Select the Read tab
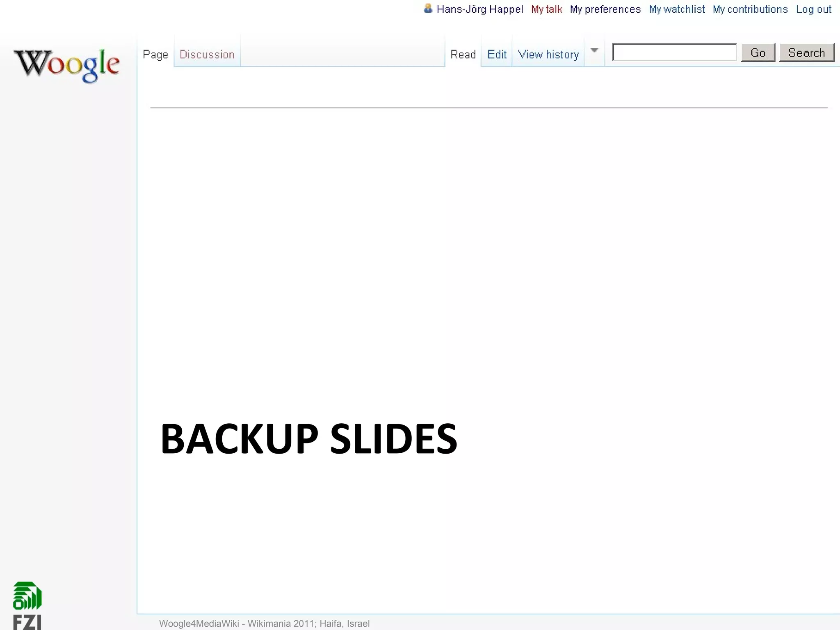Viewport: 840px width, 630px height. (463, 54)
